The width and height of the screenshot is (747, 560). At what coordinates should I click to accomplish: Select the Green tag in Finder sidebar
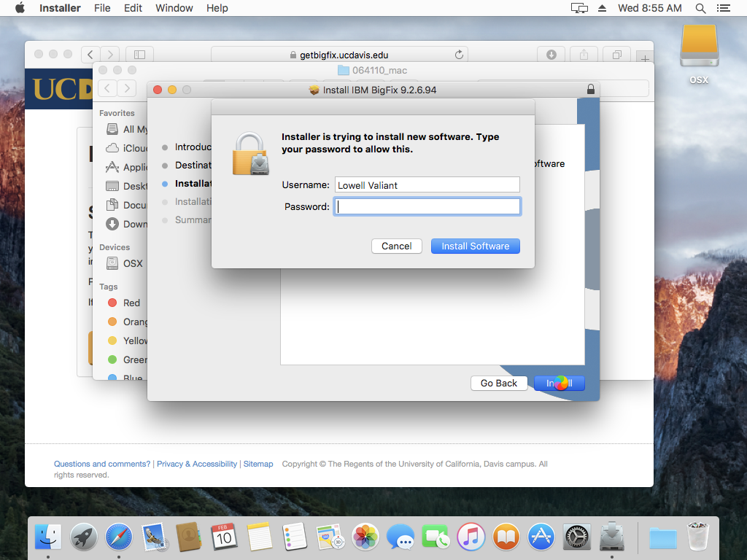click(128, 360)
